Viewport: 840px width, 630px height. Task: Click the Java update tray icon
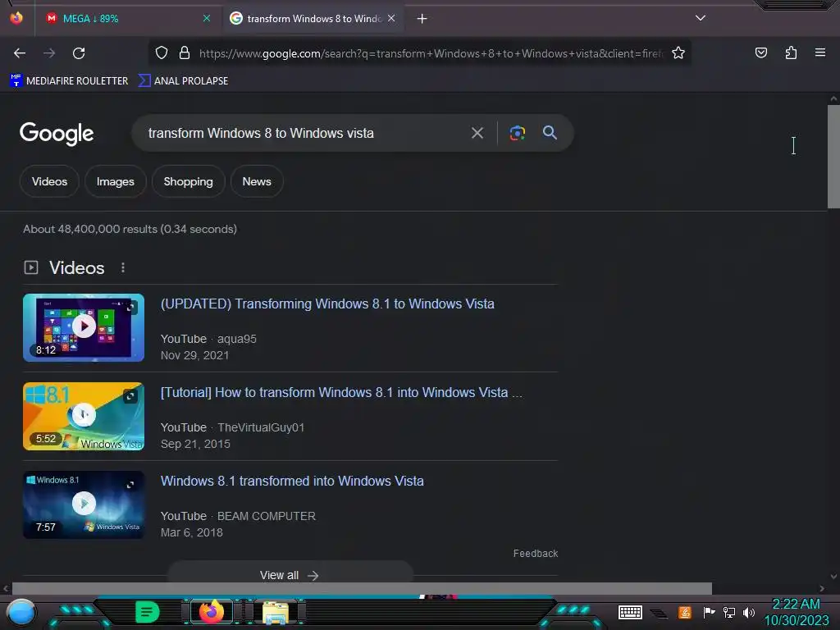pyautogui.click(x=685, y=612)
